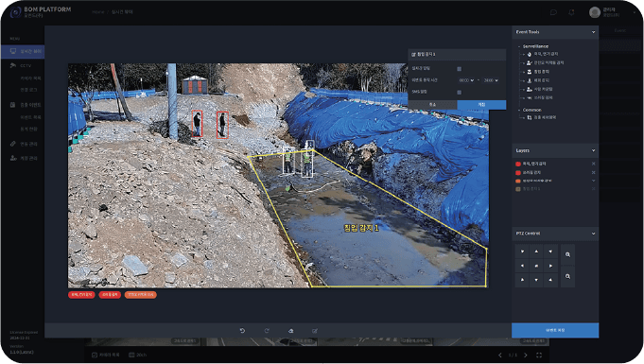Click the PTZ center home button
This screenshot has width=644, height=364.
[536, 266]
